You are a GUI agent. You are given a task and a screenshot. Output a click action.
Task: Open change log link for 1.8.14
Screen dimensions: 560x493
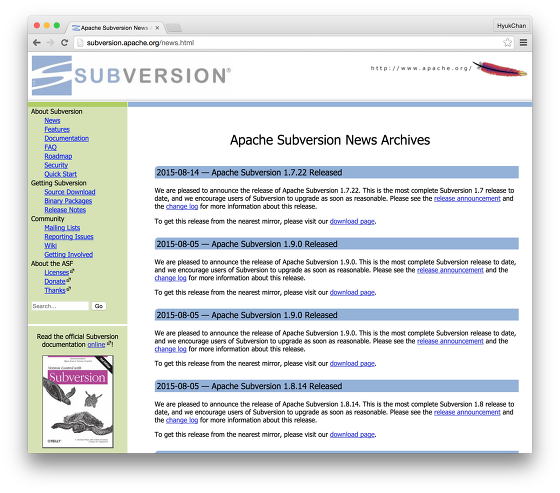[182, 420]
